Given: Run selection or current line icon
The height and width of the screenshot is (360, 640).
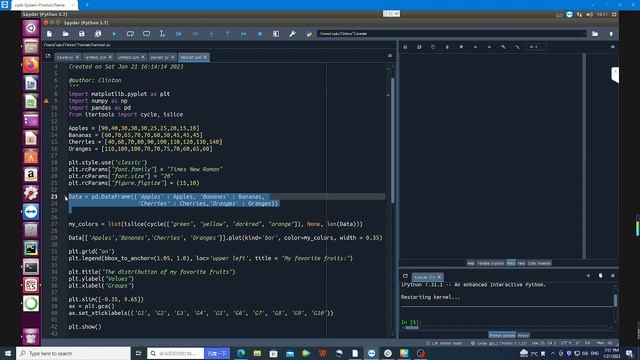Looking at the screenshot, I should (162, 34).
